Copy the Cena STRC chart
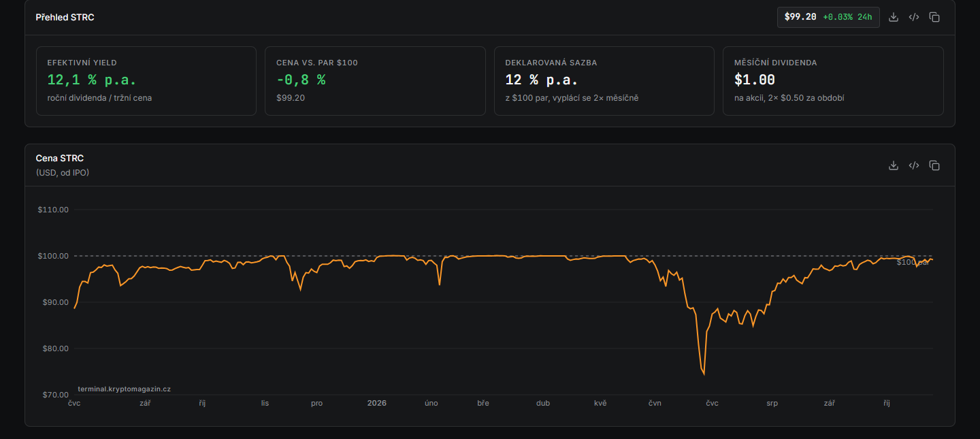980x439 pixels. 934,165
